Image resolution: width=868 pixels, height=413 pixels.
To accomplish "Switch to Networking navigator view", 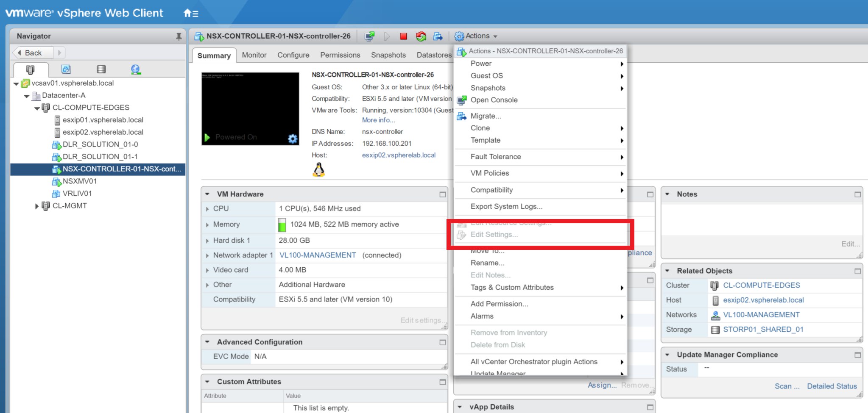I will coord(136,69).
